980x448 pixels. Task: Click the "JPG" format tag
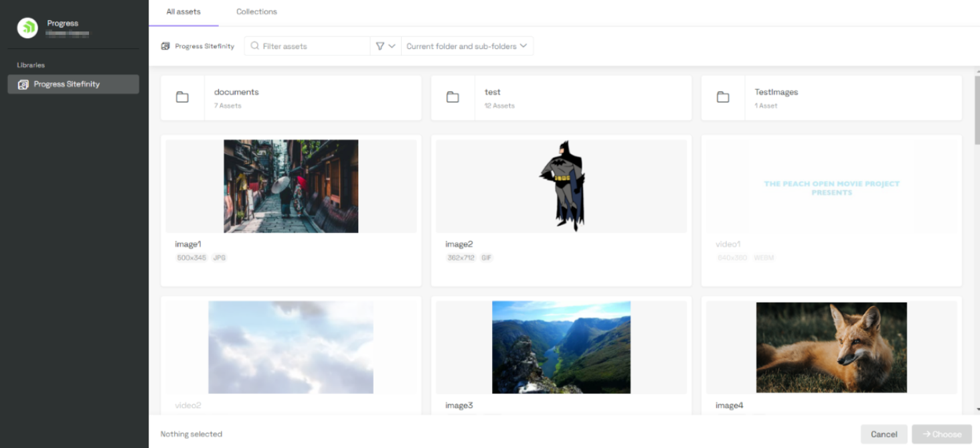[x=220, y=258]
